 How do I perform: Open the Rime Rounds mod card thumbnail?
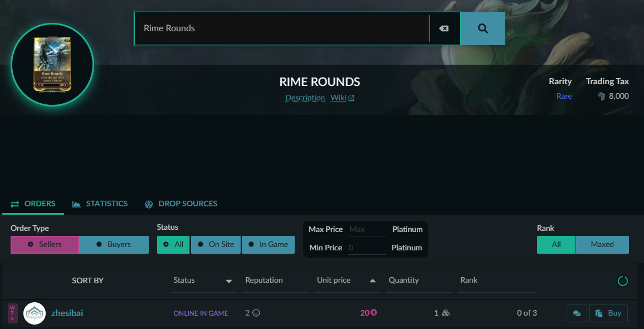click(52, 65)
